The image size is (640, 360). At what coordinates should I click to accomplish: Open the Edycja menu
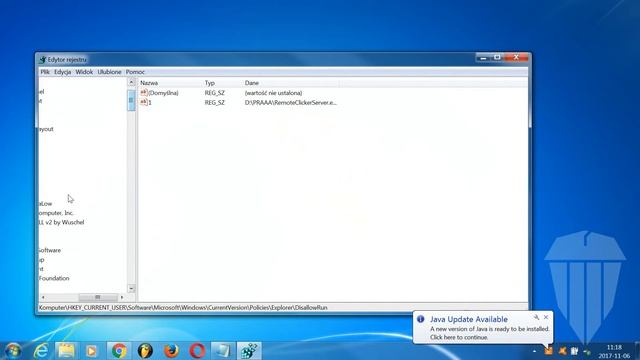[62, 72]
